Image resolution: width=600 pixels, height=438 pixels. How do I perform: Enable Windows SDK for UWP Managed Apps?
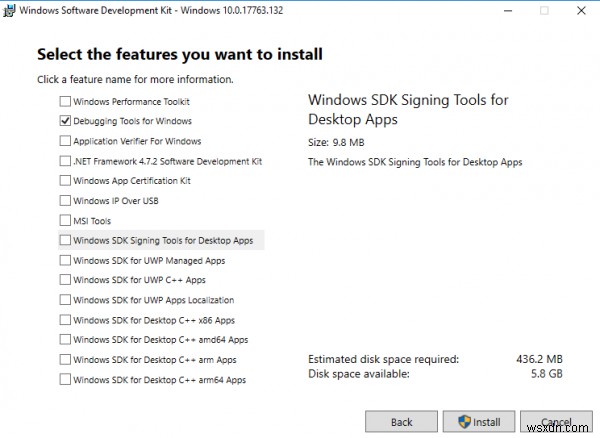click(x=66, y=260)
